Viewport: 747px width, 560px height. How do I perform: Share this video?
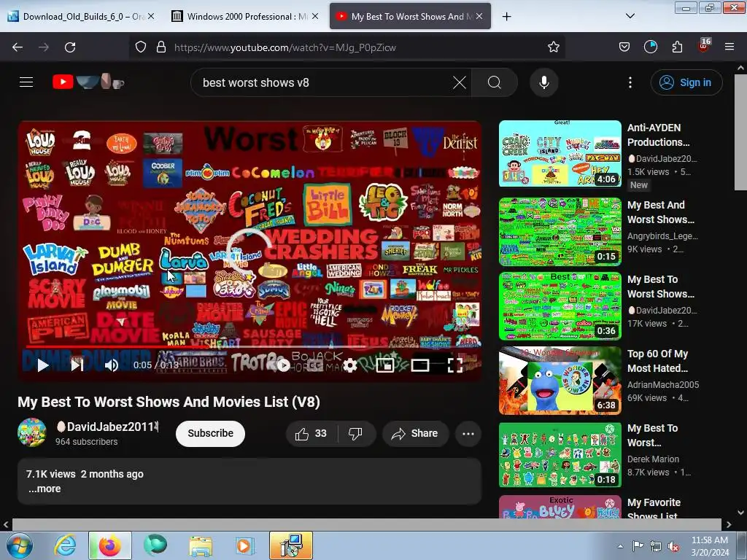tap(415, 433)
